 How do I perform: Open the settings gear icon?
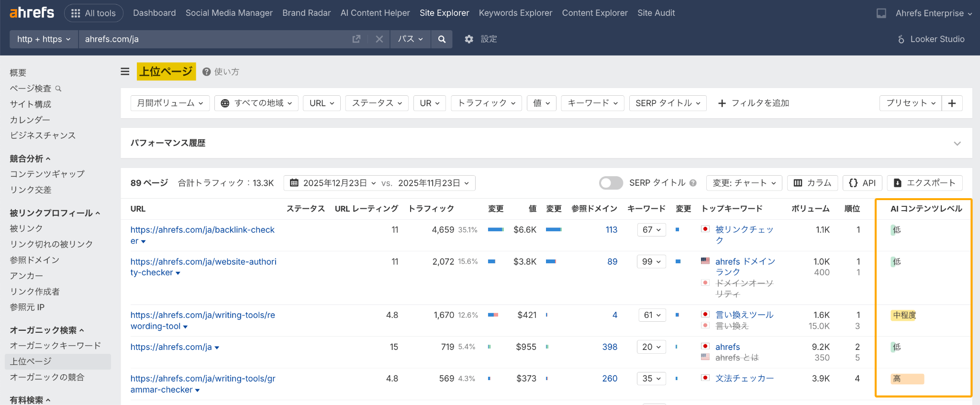tap(469, 39)
